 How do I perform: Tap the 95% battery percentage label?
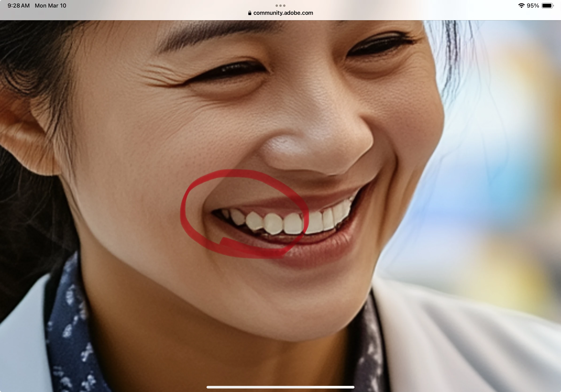tap(533, 6)
